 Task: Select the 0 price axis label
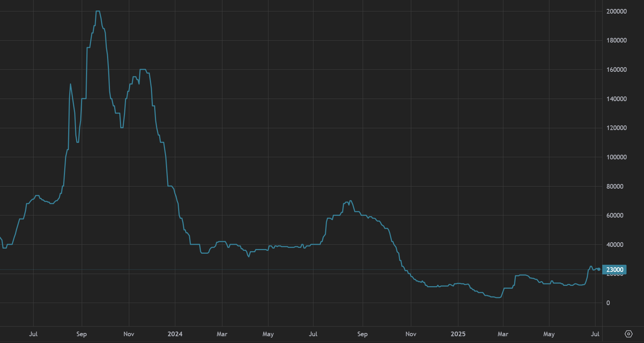tap(608, 303)
